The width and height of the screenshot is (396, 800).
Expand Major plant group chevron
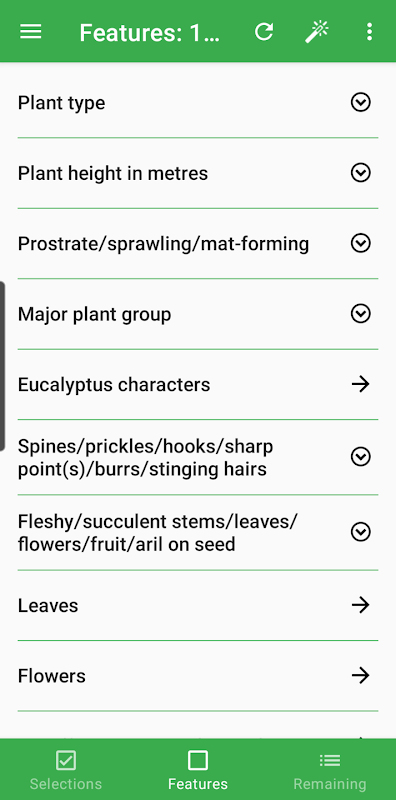361,314
